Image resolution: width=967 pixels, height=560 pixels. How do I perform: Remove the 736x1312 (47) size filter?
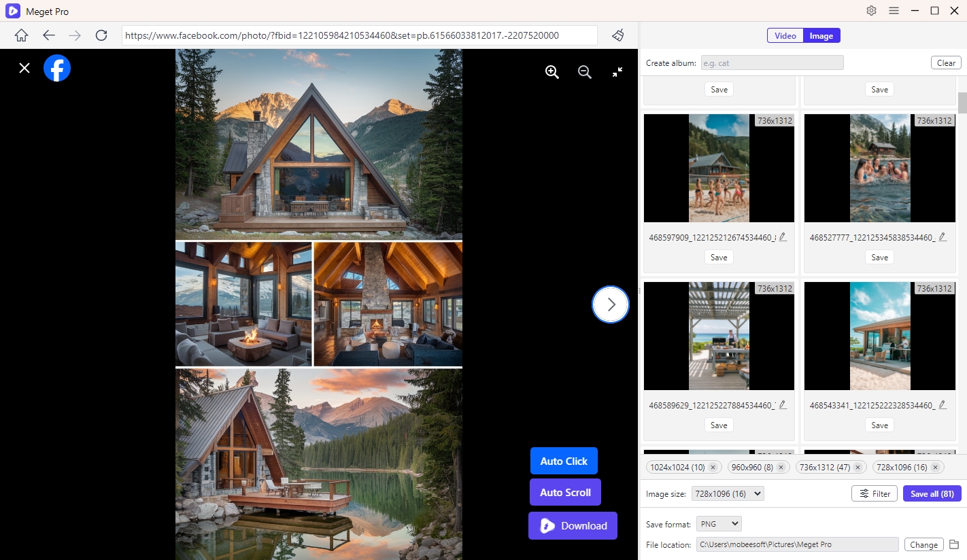[858, 468]
